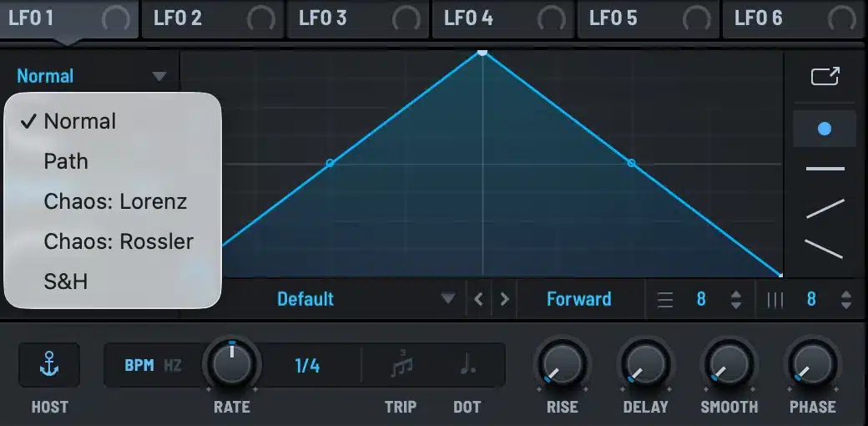
Task: Click the SMOOTH knob
Action: 729,365
